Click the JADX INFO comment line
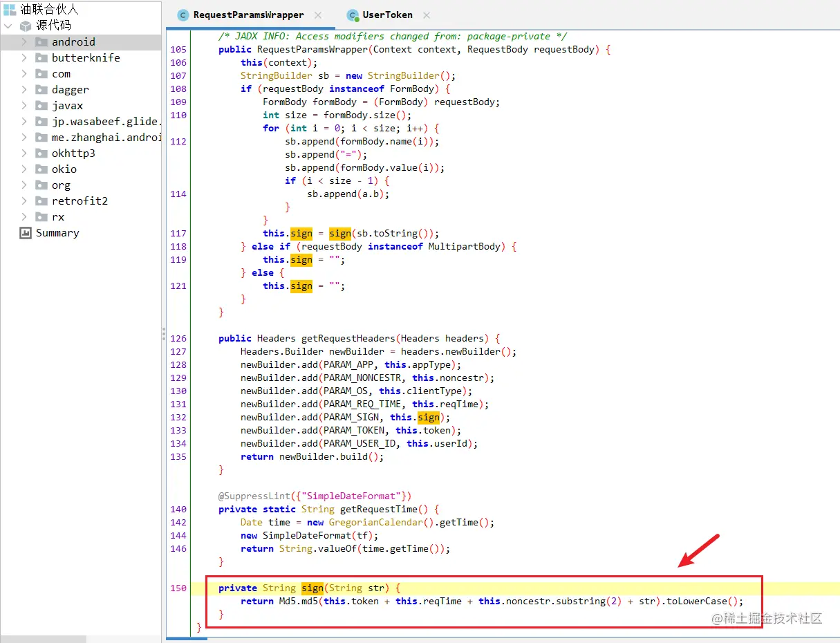This screenshot has height=643, width=840. click(x=393, y=37)
